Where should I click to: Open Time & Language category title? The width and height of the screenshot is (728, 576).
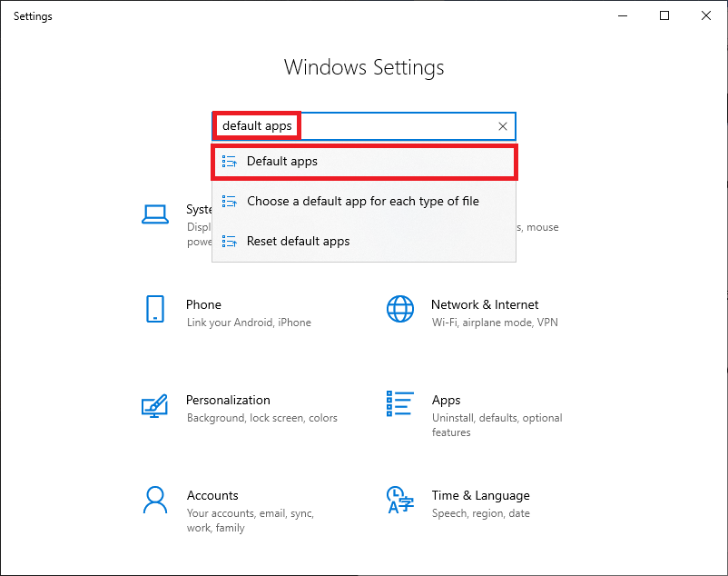click(480, 496)
